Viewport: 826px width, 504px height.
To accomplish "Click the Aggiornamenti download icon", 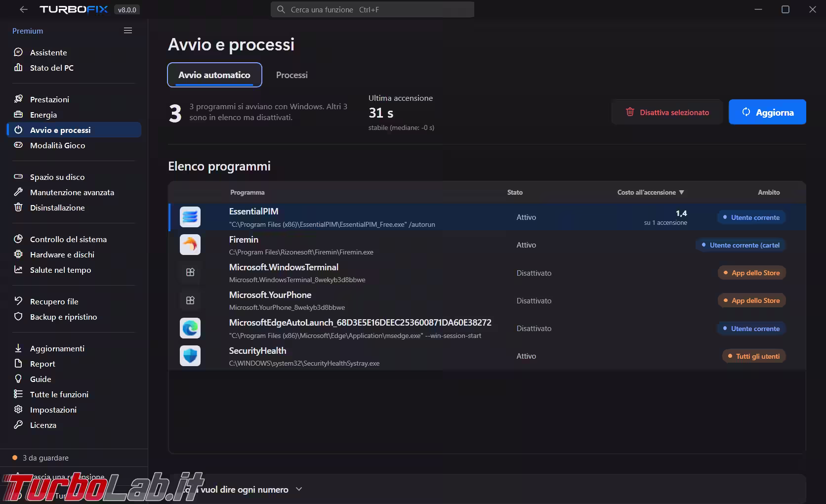I will point(18,348).
